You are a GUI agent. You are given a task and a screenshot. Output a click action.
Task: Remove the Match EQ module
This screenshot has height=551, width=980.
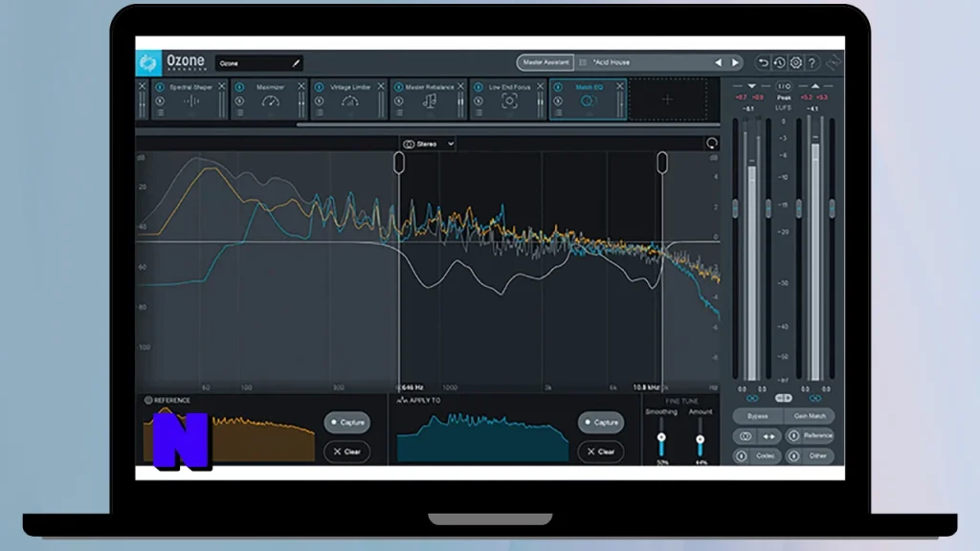tap(620, 86)
